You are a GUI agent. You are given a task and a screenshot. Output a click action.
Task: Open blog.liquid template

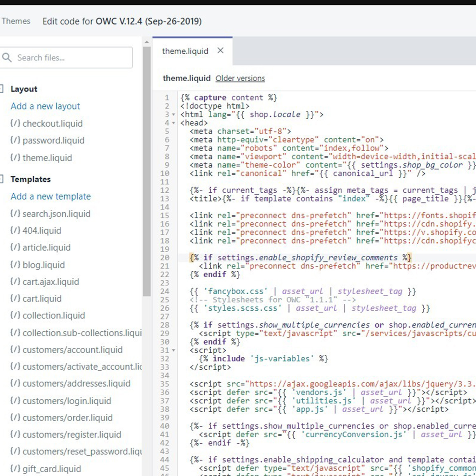(x=43, y=265)
